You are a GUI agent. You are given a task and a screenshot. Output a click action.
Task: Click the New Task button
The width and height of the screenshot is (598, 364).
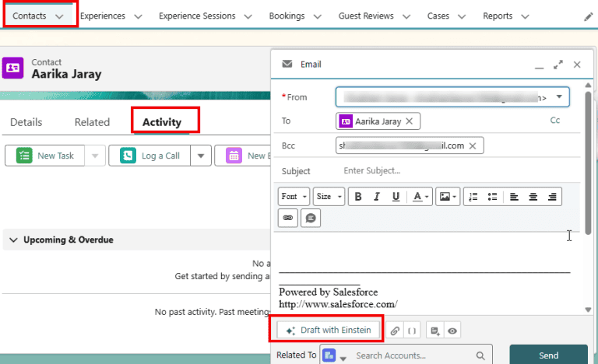click(x=45, y=156)
